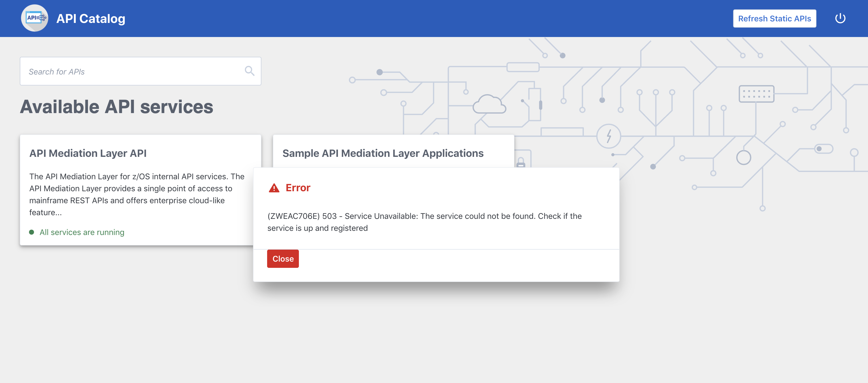The image size is (868, 383).
Task: Open the API Mediation Layer API tile
Action: 88,153
